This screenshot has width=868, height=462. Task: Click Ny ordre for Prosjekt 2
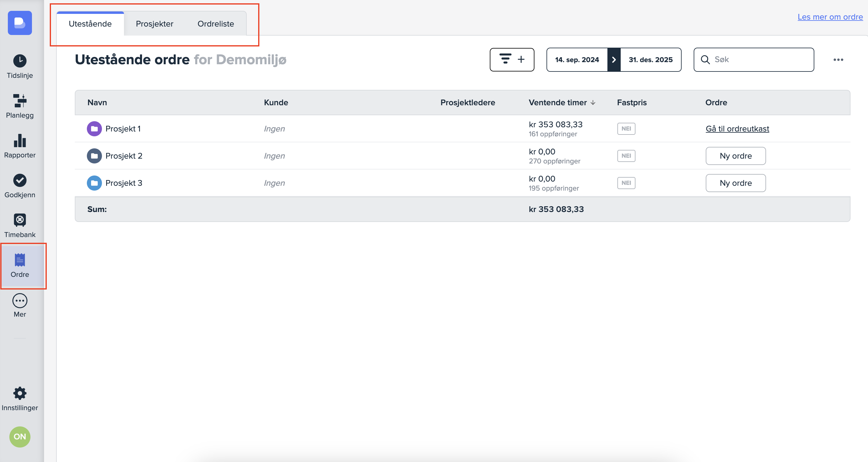point(735,156)
